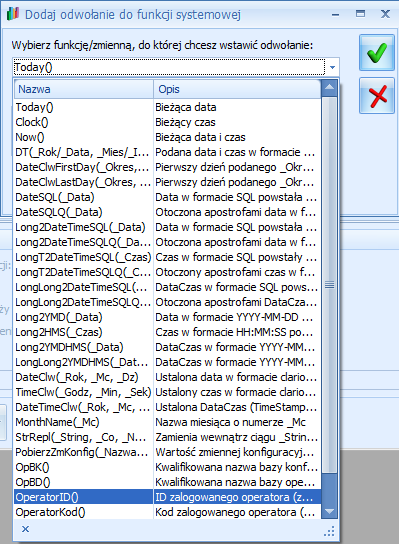Select the OpBK() function row
399x544 pixels.
(x=168, y=467)
